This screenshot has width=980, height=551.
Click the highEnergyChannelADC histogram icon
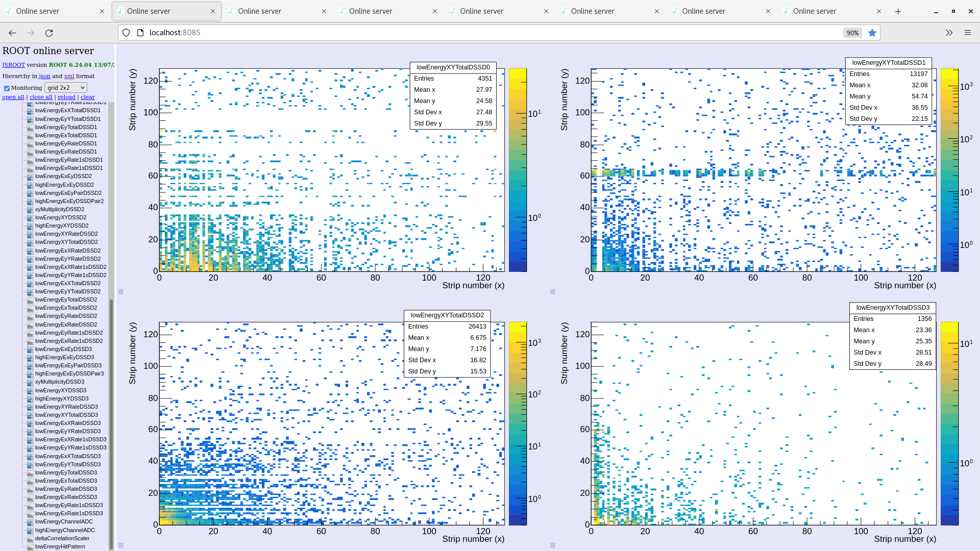tap(30, 530)
